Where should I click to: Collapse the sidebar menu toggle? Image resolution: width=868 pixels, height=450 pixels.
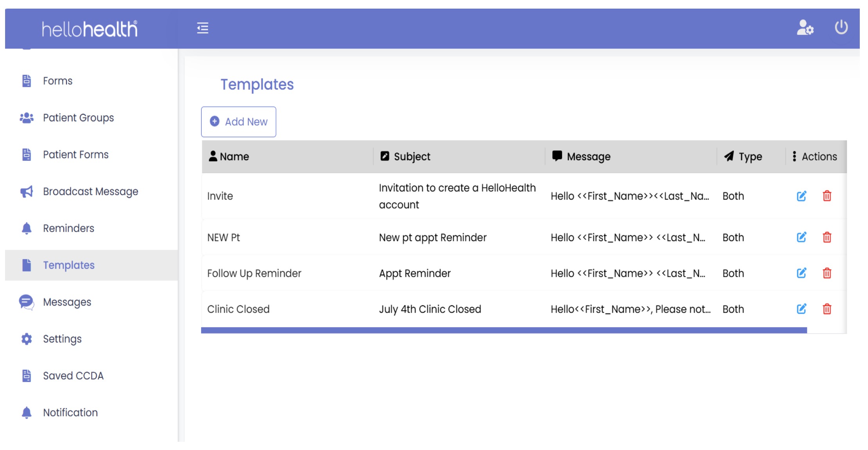[x=202, y=28]
